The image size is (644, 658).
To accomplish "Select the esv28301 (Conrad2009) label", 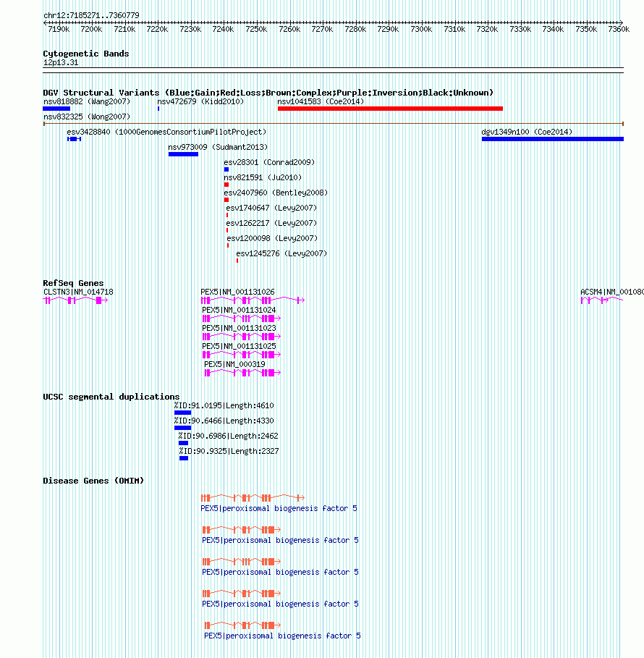I will [269, 162].
